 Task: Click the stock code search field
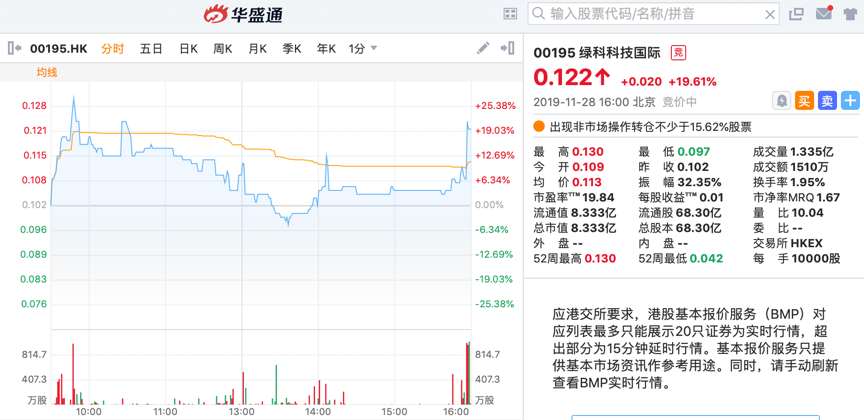(650, 14)
